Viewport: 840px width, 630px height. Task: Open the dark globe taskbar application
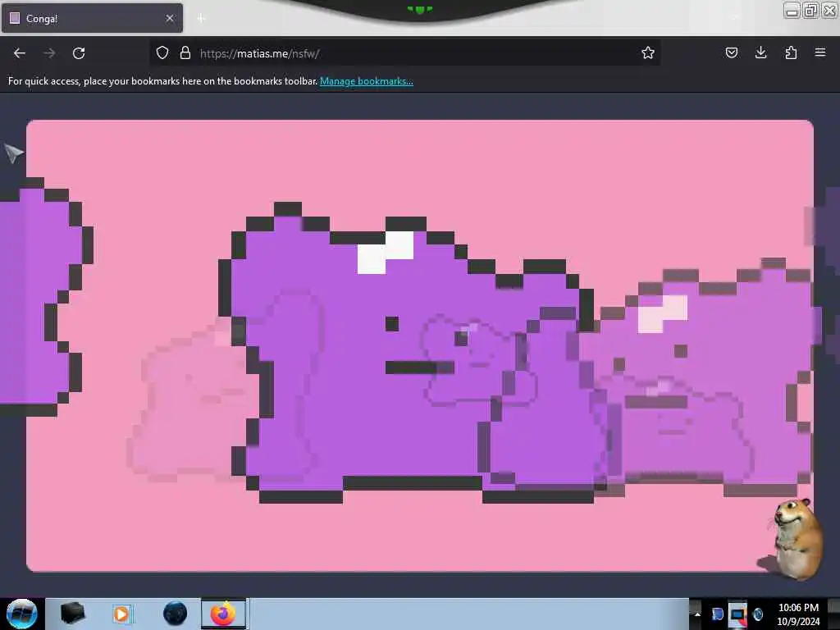(x=175, y=614)
